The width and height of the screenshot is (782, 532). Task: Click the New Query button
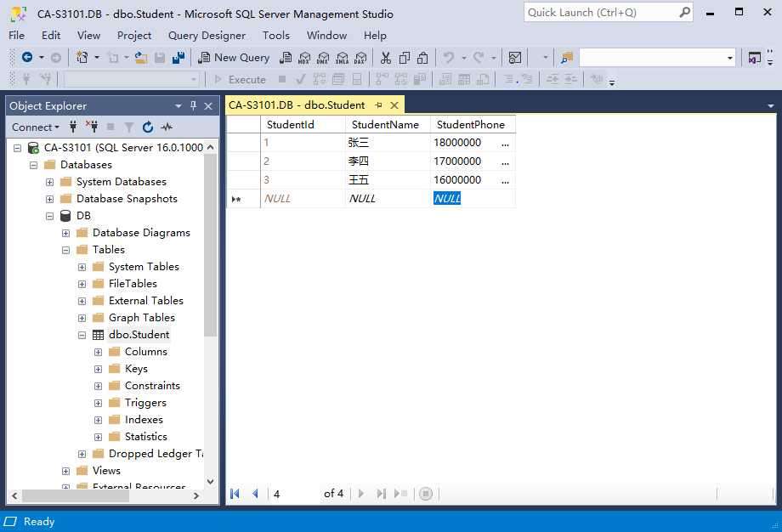234,58
